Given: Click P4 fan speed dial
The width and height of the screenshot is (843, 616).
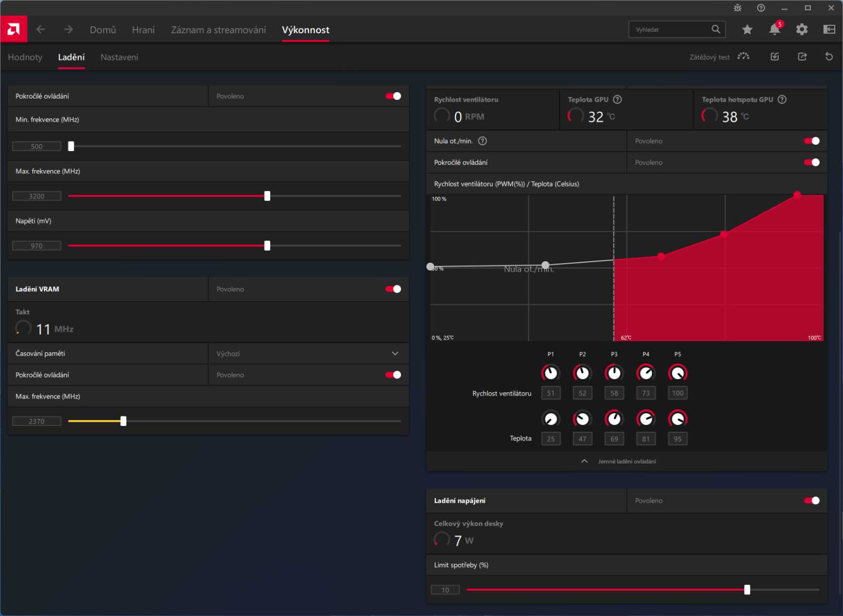Looking at the screenshot, I should coord(646,373).
